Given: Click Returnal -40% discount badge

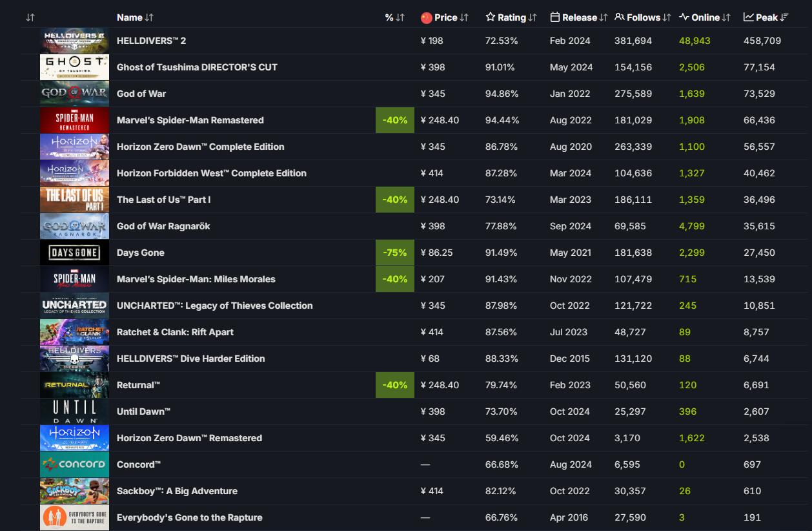Looking at the screenshot, I should [x=394, y=385].
